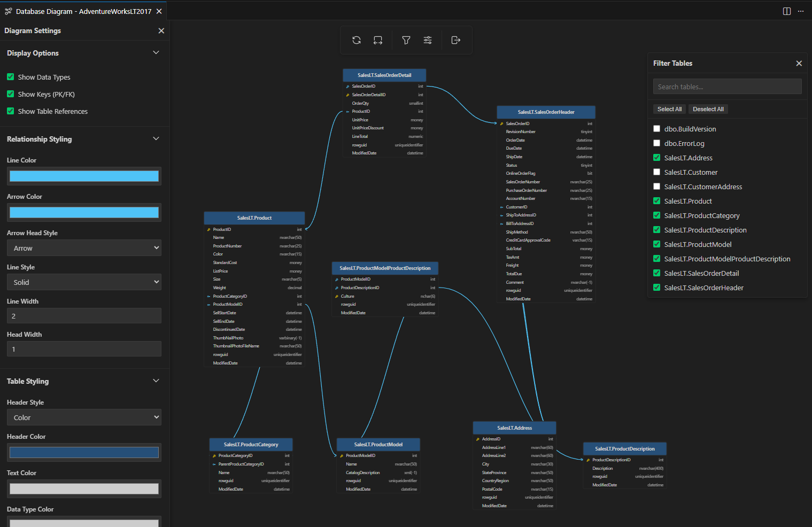Viewport: 812px width, 527px height.
Task: Toggle Show Data Types checkbox
Action: click(x=11, y=77)
